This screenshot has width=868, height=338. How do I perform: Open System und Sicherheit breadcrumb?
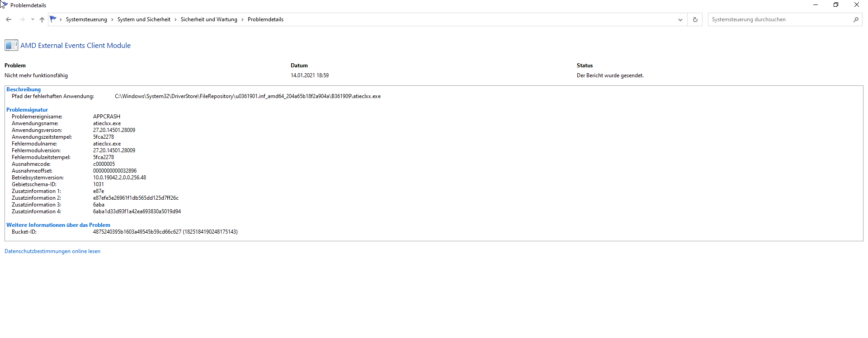(144, 19)
